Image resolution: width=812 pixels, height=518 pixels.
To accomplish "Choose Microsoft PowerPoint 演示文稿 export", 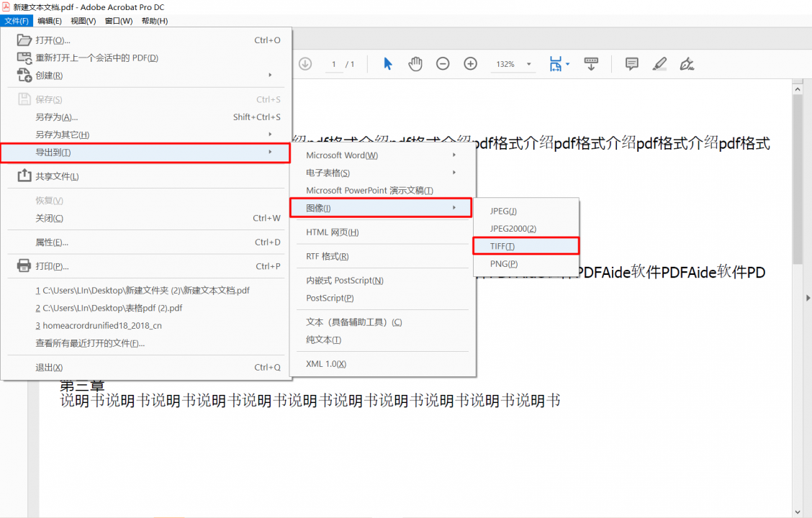I will [382, 191].
